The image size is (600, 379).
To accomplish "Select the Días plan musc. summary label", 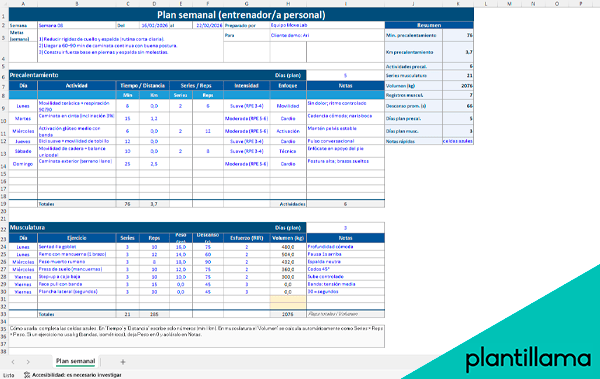I will click(x=414, y=131).
